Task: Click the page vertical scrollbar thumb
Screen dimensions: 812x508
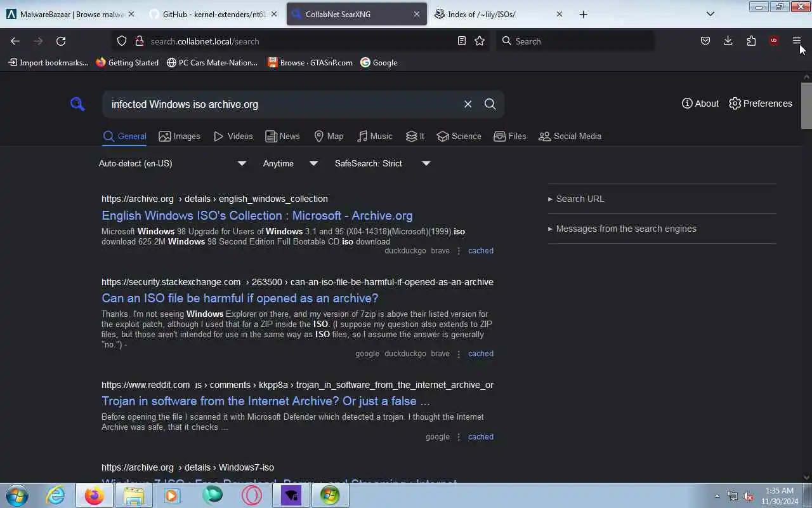Action: tap(806, 105)
